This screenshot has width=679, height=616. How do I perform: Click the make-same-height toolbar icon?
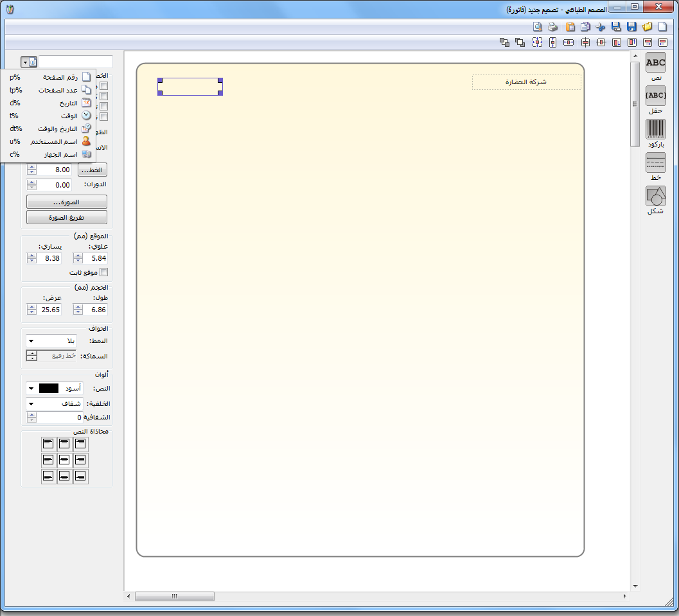pos(552,42)
